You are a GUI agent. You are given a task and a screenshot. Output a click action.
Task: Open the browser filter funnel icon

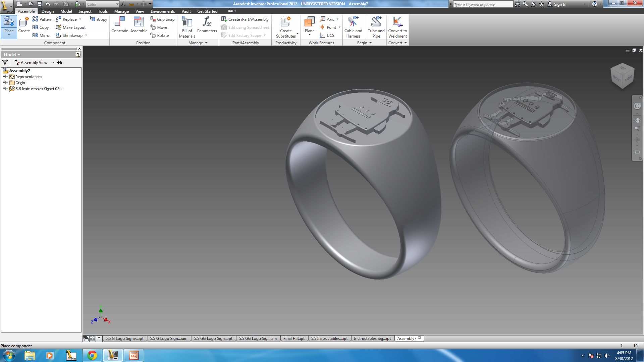pos(5,62)
